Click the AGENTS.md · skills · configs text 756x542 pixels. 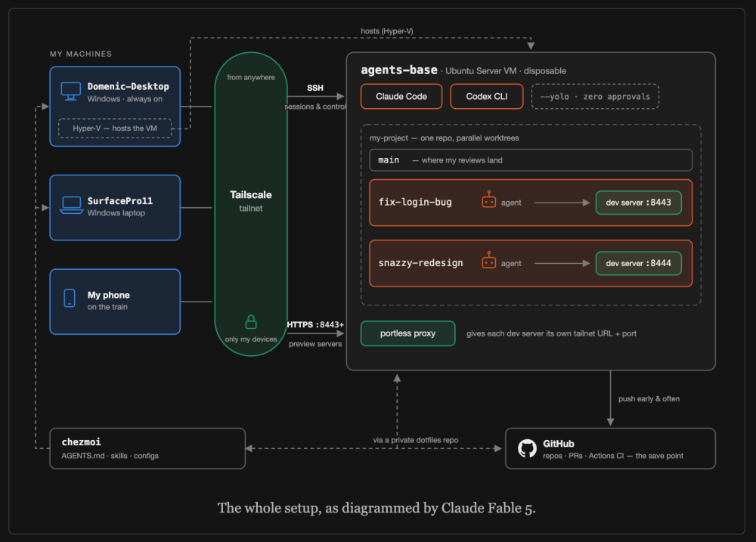coord(110,456)
